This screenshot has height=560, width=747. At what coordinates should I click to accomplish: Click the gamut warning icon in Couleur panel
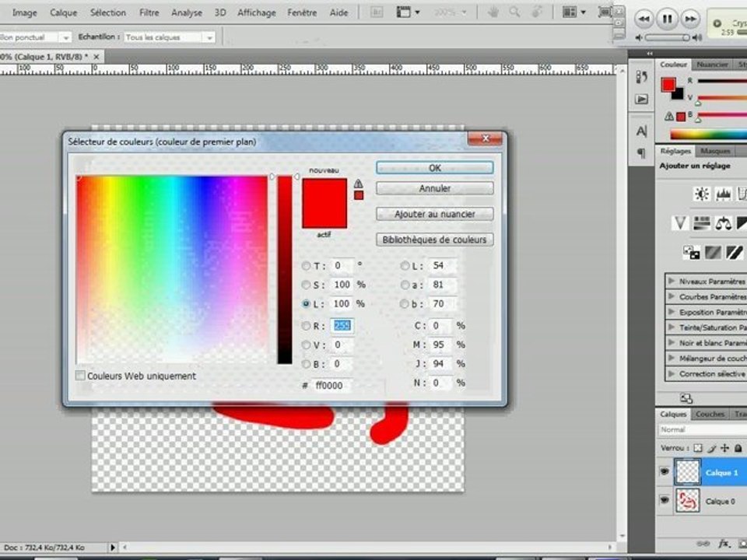pos(669,116)
